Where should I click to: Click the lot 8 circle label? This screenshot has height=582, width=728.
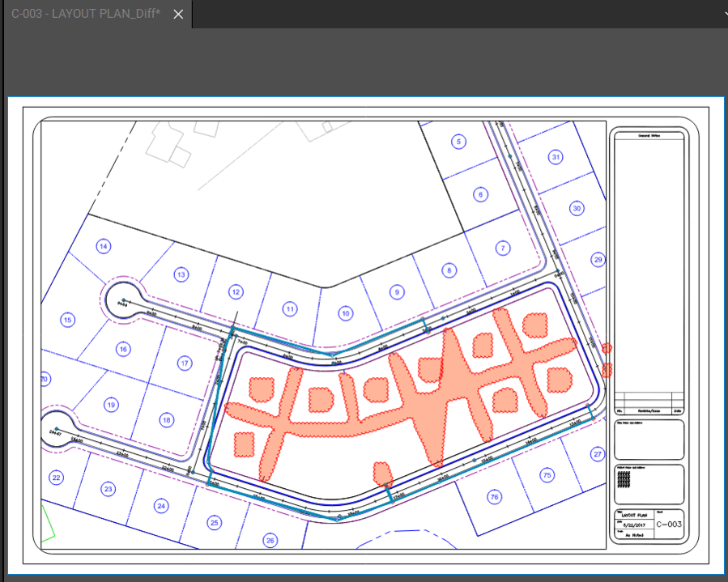[x=449, y=270]
